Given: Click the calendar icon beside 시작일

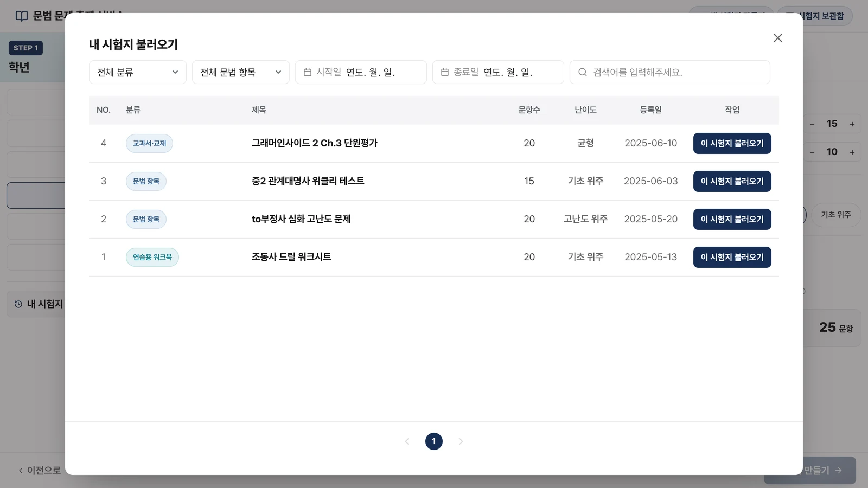Looking at the screenshot, I should (308, 72).
